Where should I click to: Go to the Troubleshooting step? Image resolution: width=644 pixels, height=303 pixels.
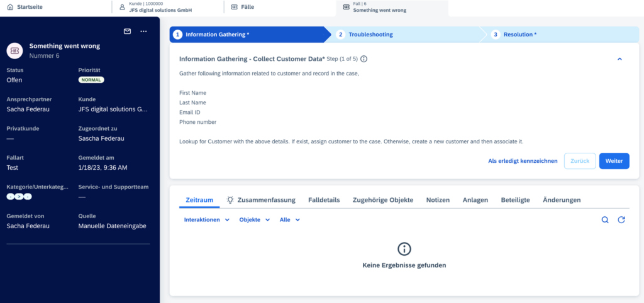370,35
